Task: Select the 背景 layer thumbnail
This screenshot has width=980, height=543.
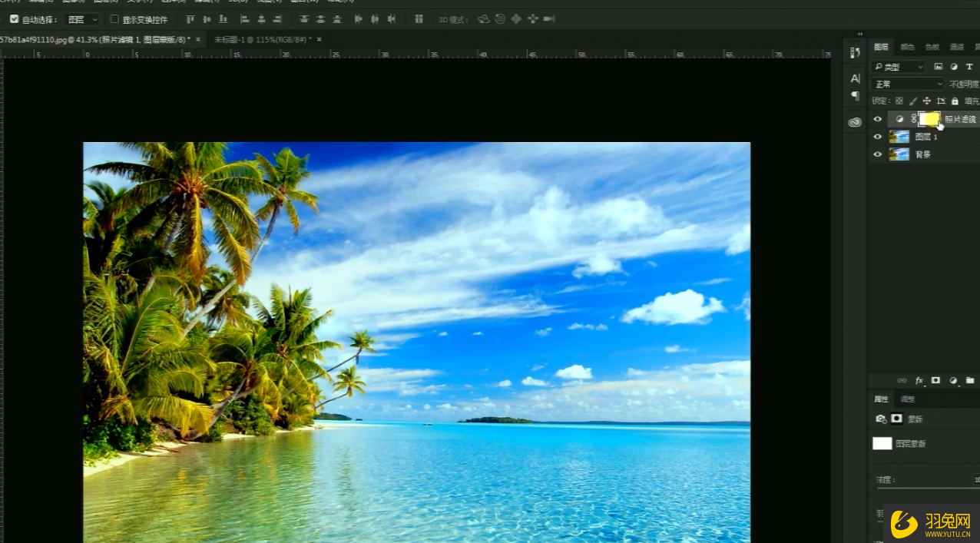Action: 899,154
